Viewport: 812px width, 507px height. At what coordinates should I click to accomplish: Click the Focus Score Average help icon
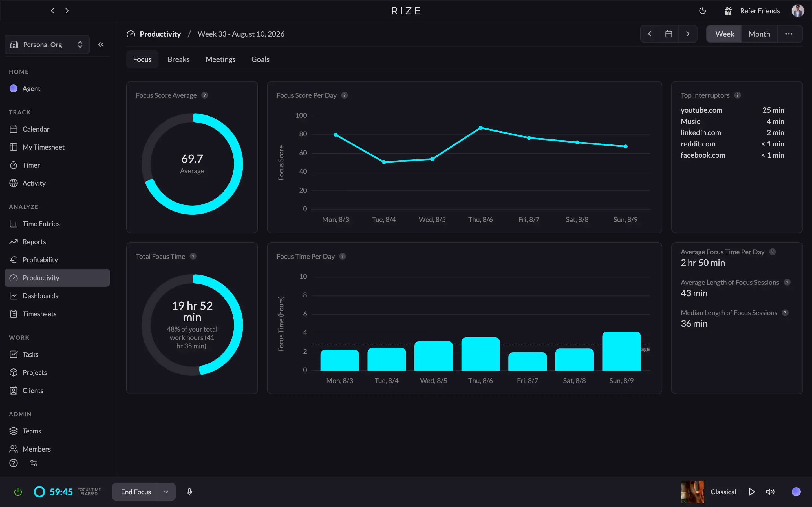(x=205, y=95)
